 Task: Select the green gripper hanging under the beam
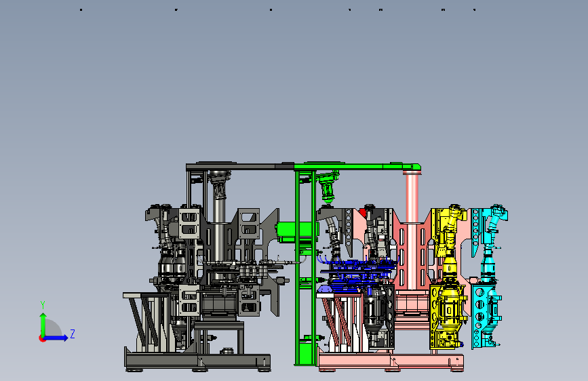point(328,186)
